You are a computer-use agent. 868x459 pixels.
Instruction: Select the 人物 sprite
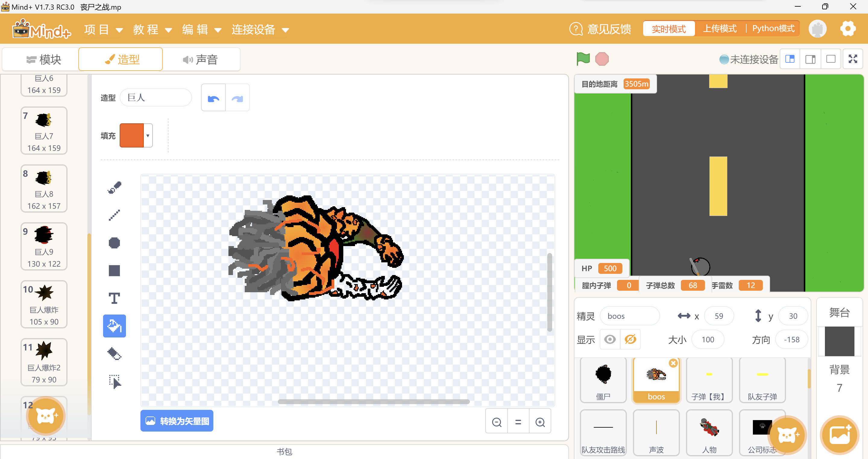[709, 433]
